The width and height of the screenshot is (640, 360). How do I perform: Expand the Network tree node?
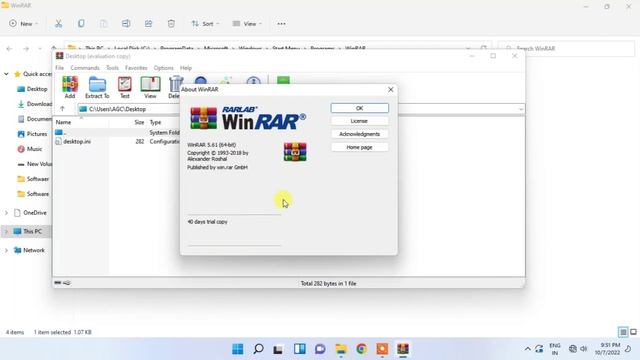[6, 250]
